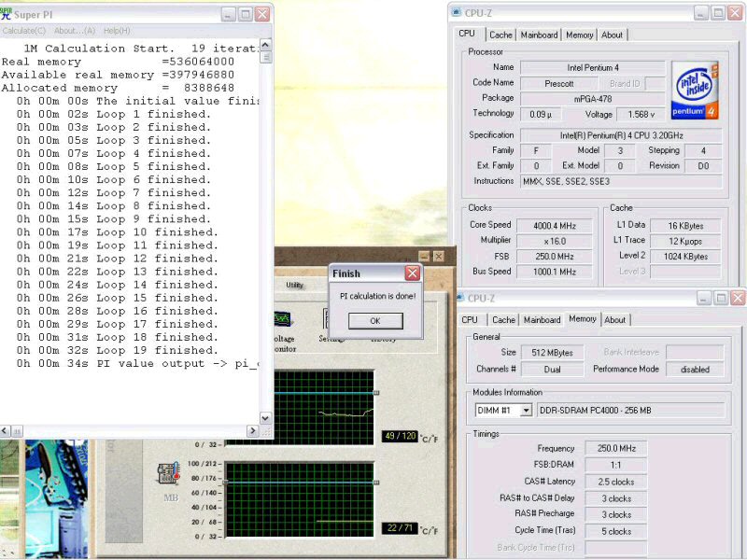The width and height of the screenshot is (747, 560).
Task: Click the Utility tab in hardware monitor
Action: click(x=294, y=285)
